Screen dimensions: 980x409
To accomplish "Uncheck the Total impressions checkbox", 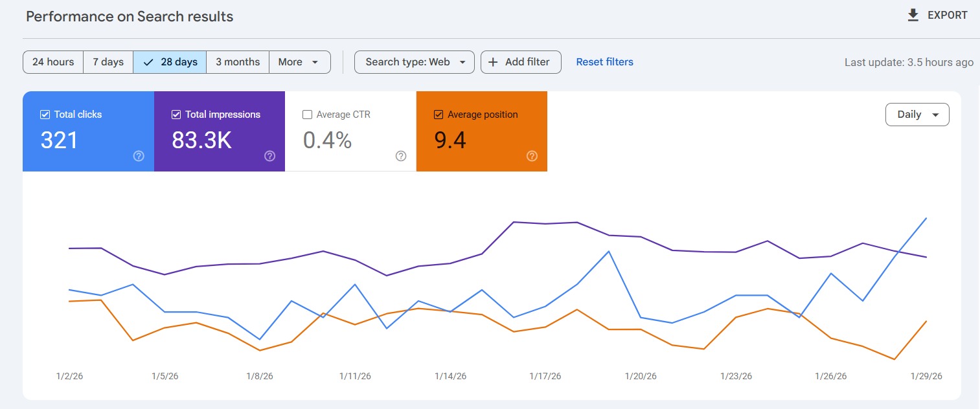I will point(176,115).
